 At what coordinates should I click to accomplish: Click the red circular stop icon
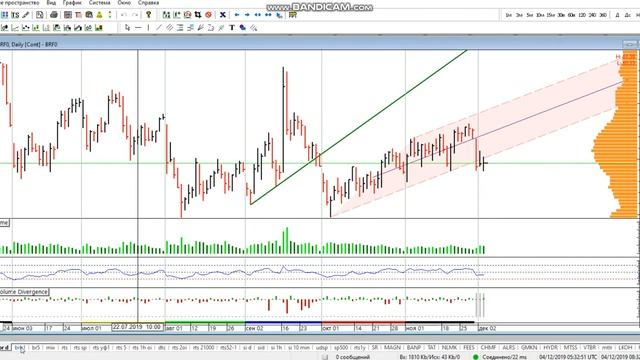tap(209, 15)
